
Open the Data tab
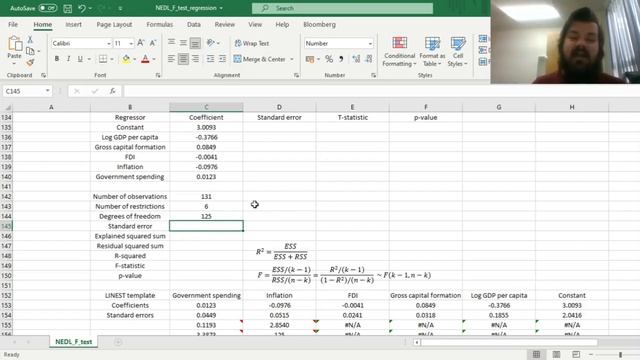tap(194, 24)
